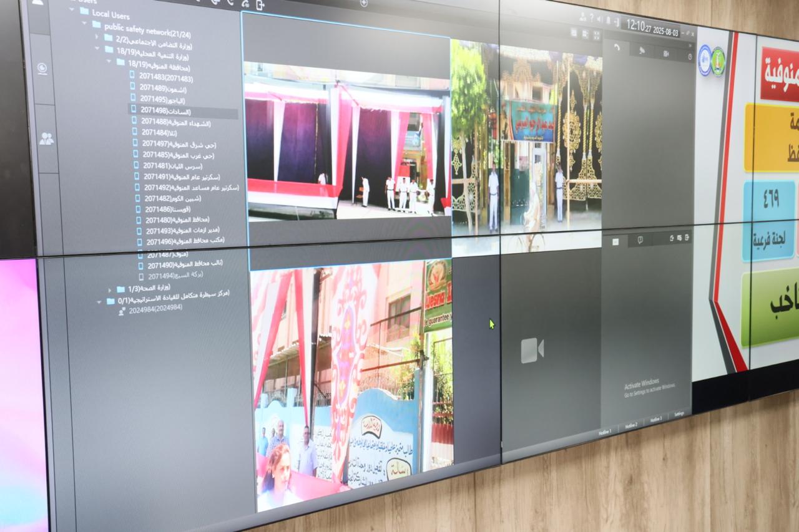This screenshot has width=799, height=532.
Task: Select device 2071486 in tree
Action: click(164, 210)
